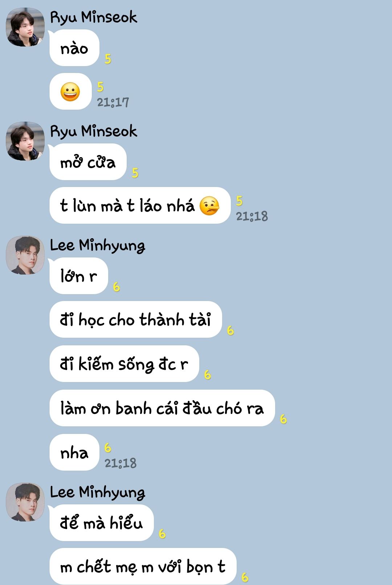Select the "mở cửa" message bubble
The image size is (392, 585).
(x=88, y=162)
